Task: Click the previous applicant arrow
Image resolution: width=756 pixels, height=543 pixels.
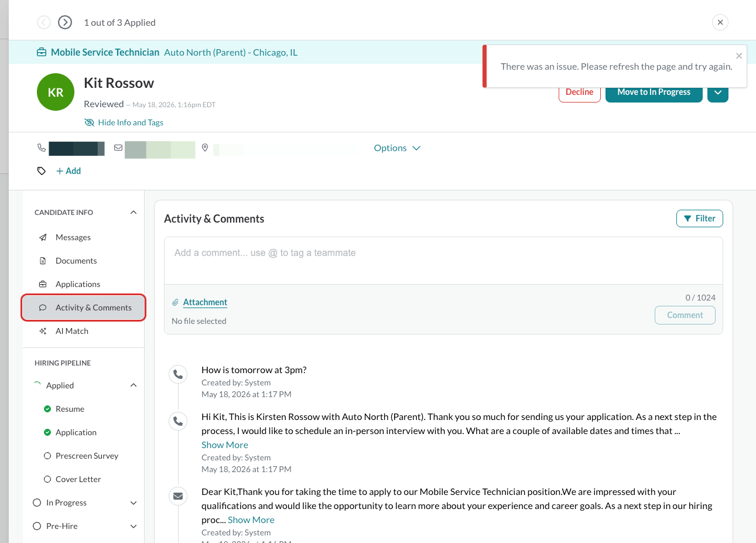Action: [x=44, y=22]
